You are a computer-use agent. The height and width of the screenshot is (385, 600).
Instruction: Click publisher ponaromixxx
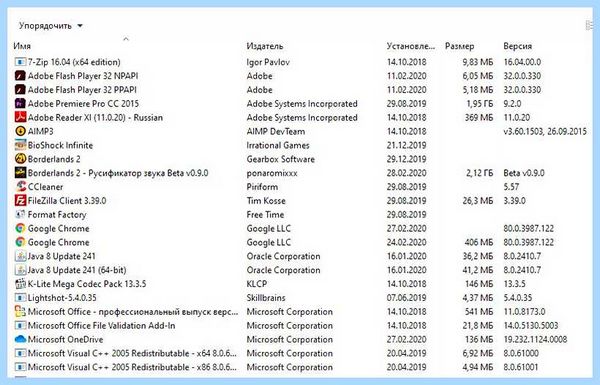[x=272, y=173]
